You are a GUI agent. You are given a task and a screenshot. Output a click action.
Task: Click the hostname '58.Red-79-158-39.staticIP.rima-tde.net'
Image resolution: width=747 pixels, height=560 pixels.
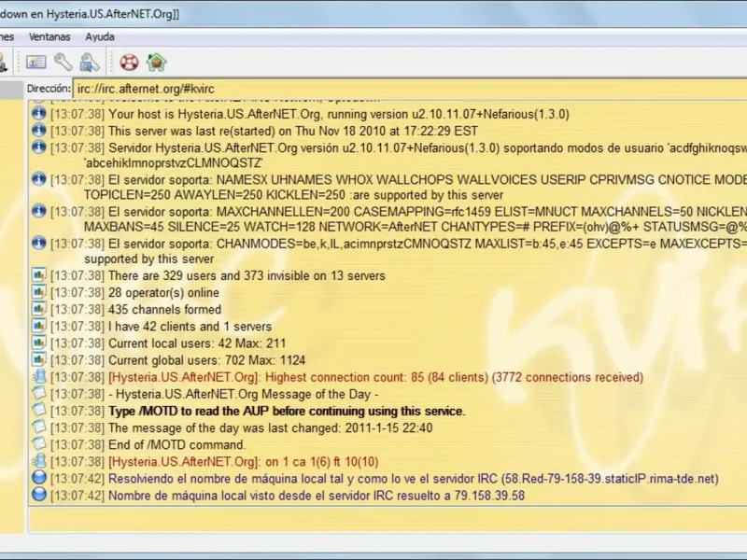(608, 479)
